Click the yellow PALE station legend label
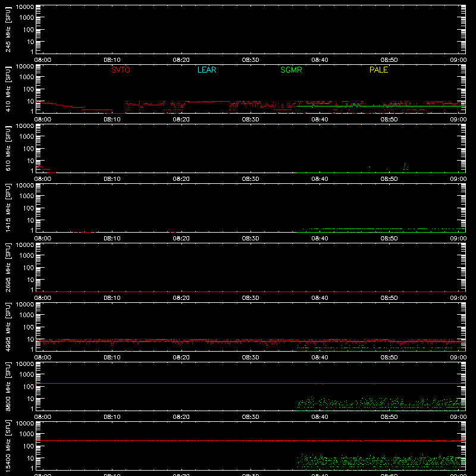Image resolution: width=476 pixels, height=476 pixels. pyautogui.click(x=378, y=70)
